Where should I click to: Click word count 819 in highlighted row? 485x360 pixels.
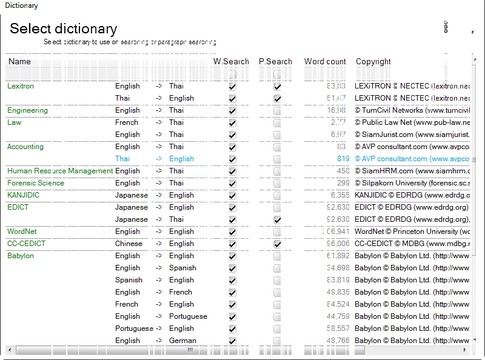coord(343,159)
